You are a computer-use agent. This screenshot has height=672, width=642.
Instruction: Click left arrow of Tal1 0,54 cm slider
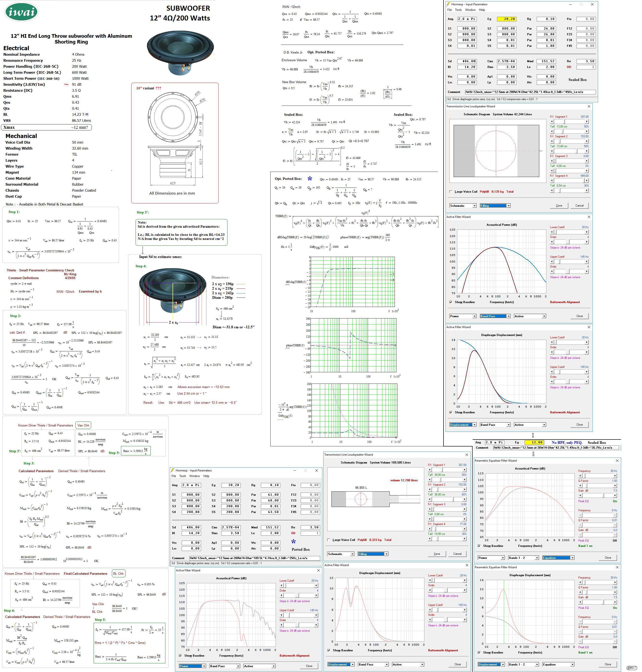[552, 190]
